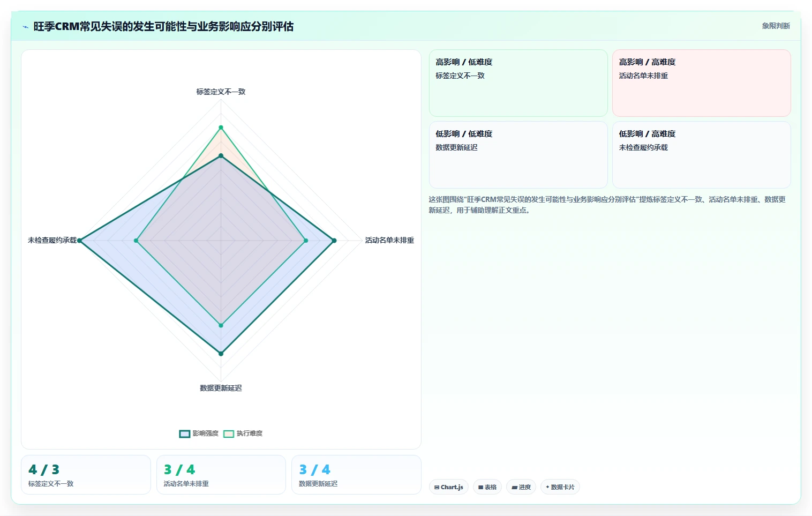
Task: Click the title icon before 旺季CRM heading
Action: [25, 27]
